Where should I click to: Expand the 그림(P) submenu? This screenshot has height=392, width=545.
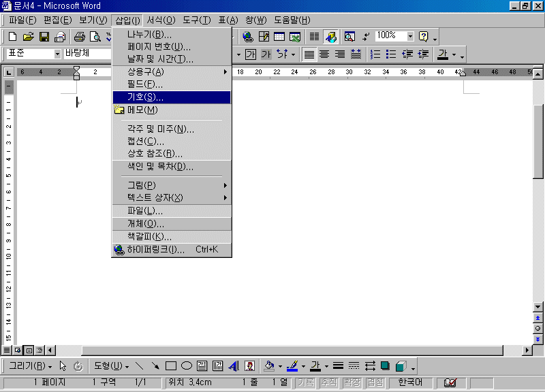[x=172, y=185]
